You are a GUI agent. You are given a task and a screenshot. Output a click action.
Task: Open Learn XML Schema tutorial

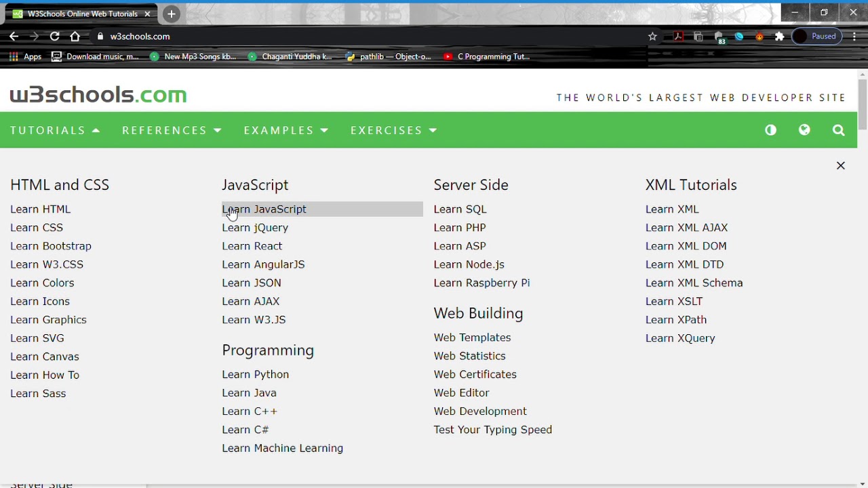(x=694, y=283)
